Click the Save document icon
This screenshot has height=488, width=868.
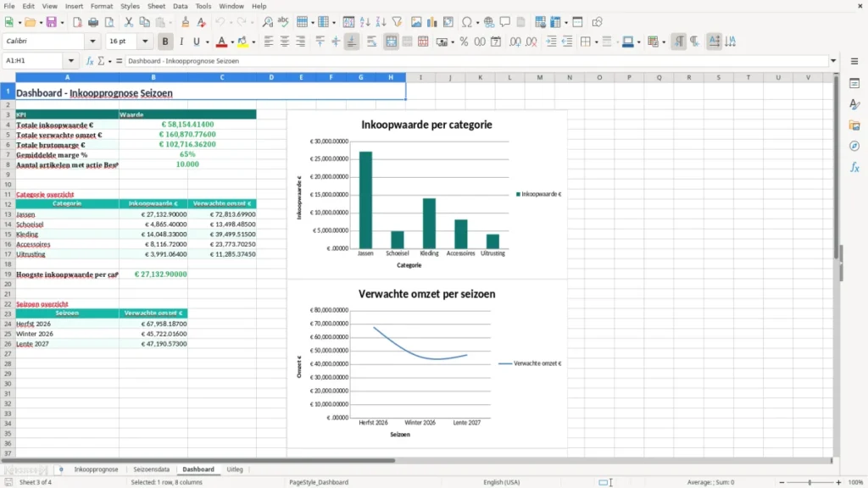[x=52, y=22]
